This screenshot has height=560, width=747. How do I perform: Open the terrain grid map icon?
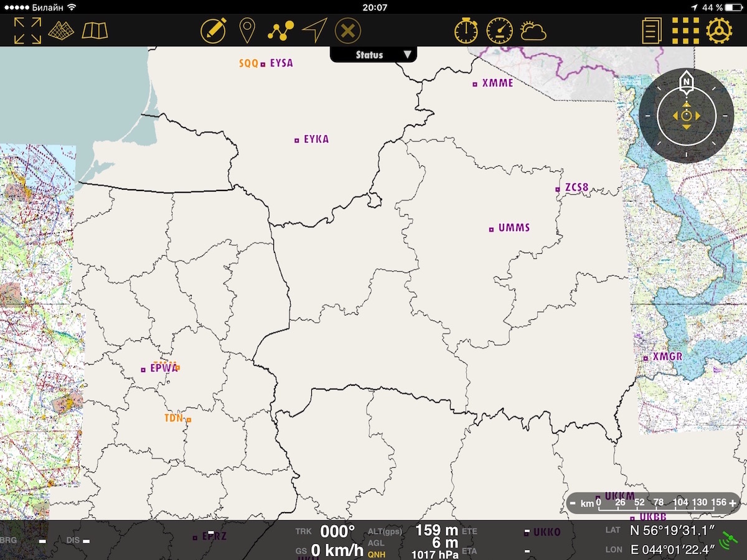[x=61, y=30]
